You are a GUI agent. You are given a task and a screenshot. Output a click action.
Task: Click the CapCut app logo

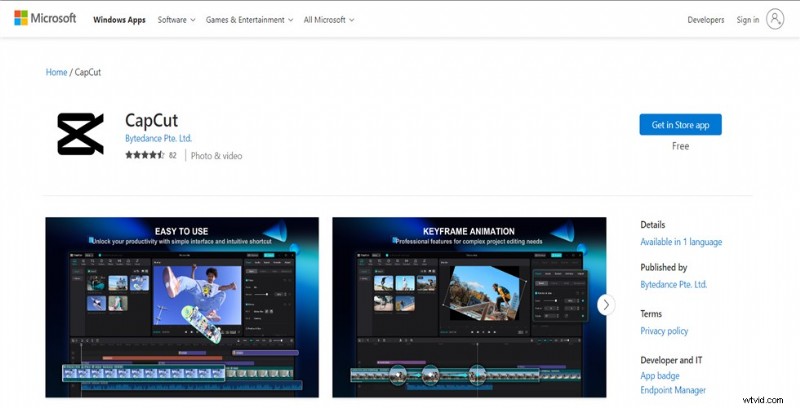80,134
